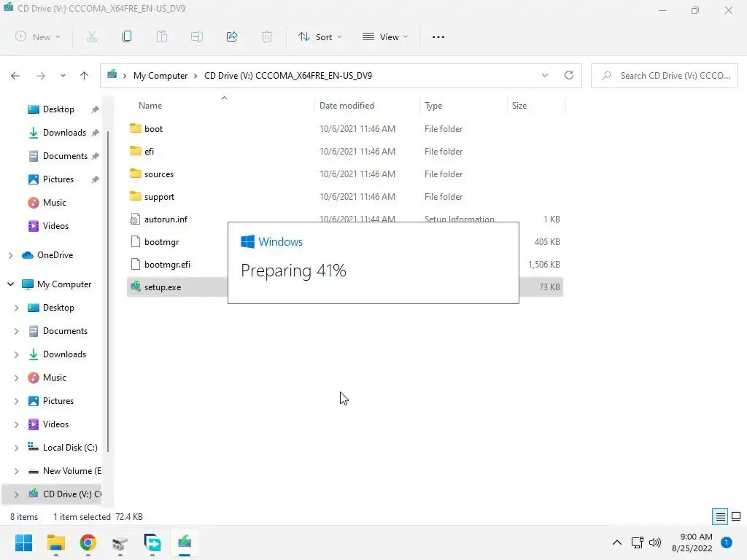Expand Desktop under My Computer
Image resolution: width=747 pixels, height=560 pixels.
click(16, 308)
